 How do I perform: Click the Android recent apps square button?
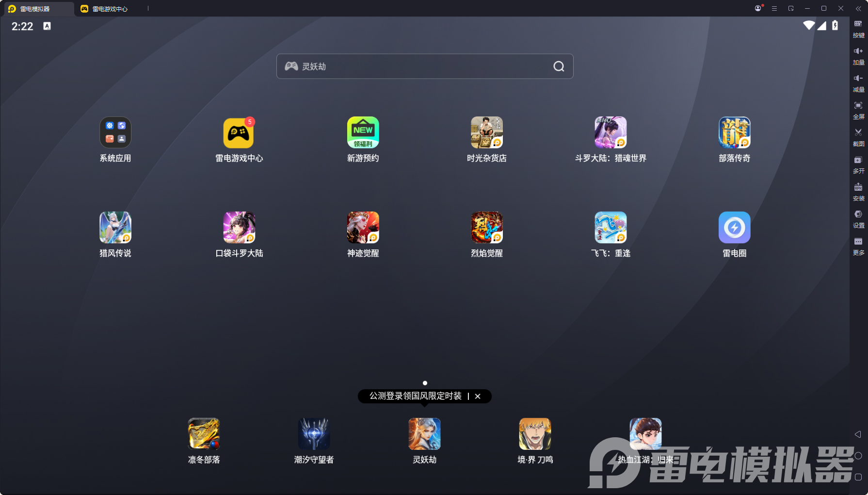(858, 477)
